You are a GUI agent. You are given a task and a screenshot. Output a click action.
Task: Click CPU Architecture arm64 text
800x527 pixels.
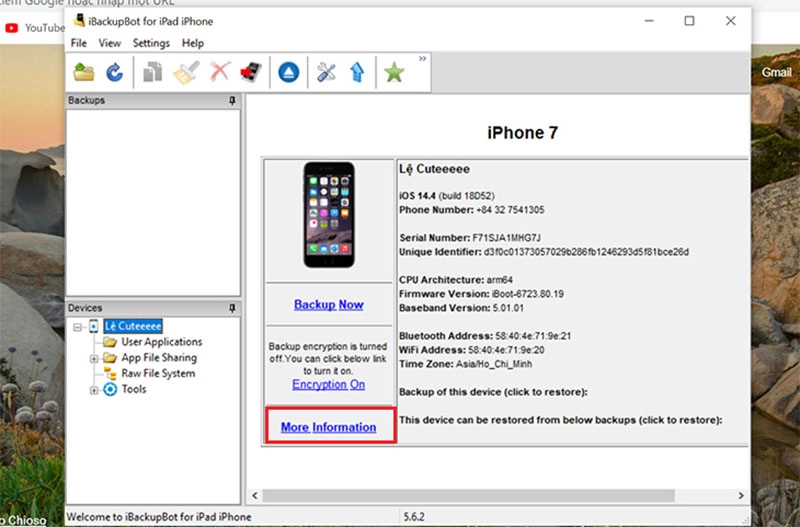click(x=456, y=280)
